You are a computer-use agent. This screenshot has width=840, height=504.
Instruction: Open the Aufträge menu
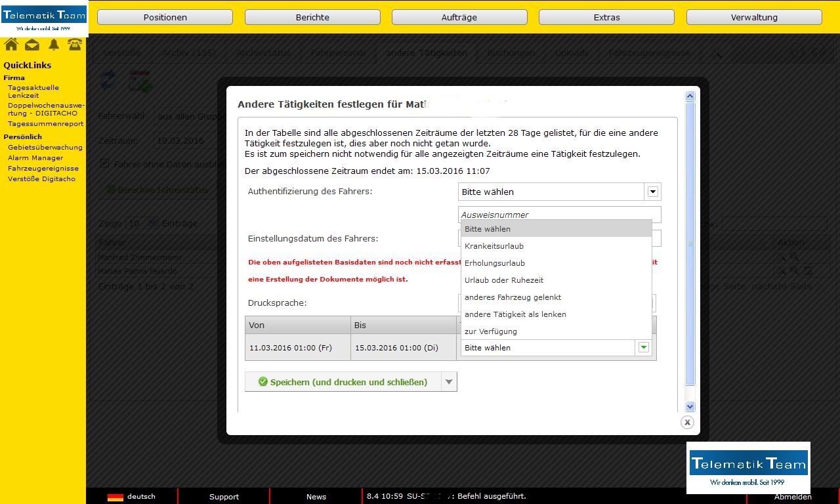[459, 17]
